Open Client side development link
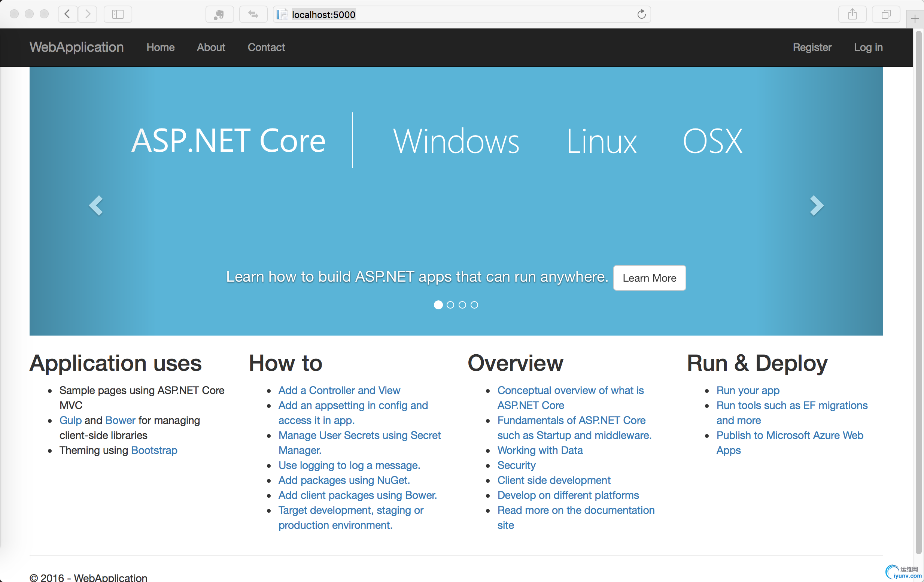924x582 pixels. tap(554, 480)
